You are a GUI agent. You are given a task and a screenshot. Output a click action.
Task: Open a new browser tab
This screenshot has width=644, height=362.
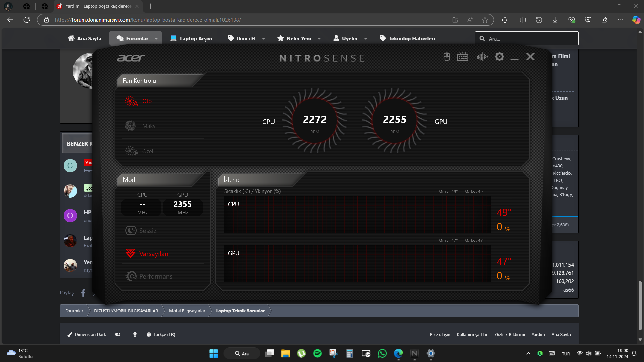(x=151, y=6)
